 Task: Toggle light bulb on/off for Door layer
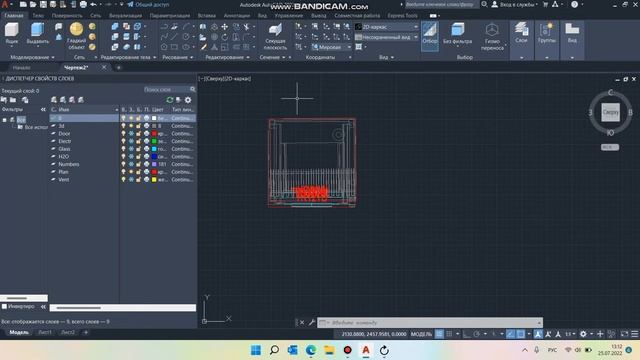(123, 133)
